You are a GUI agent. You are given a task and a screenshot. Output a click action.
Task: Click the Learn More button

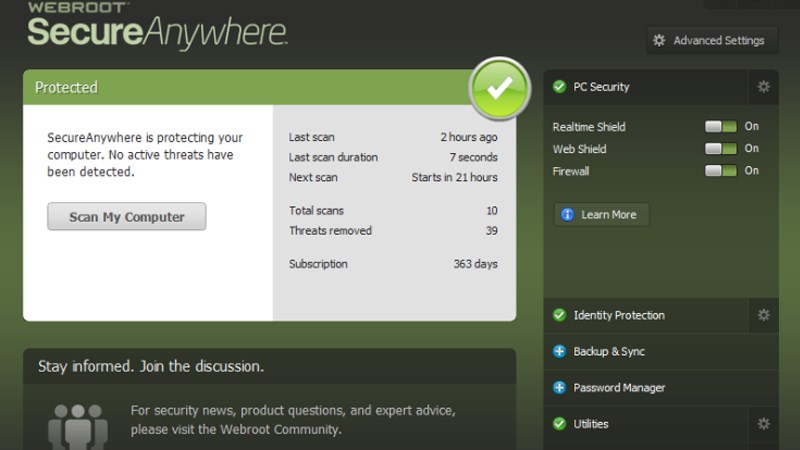pyautogui.click(x=602, y=215)
